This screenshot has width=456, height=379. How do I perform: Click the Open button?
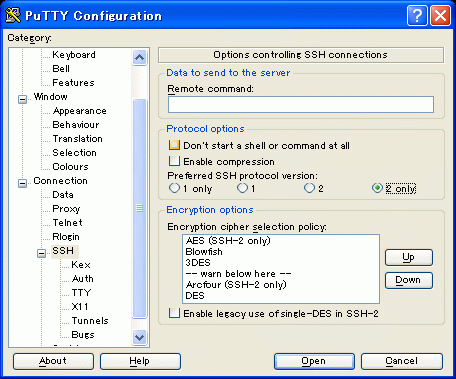coord(314,361)
